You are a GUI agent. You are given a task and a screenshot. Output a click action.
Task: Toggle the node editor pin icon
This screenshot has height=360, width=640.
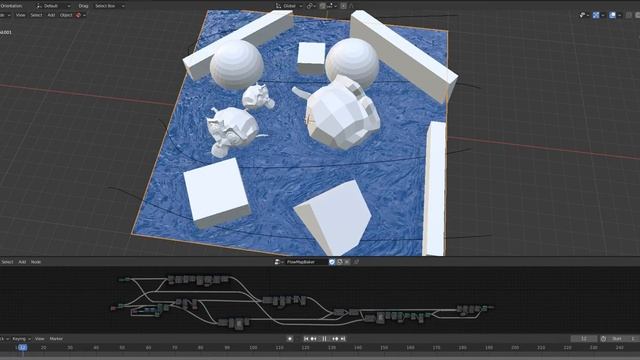(x=356, y=262)
